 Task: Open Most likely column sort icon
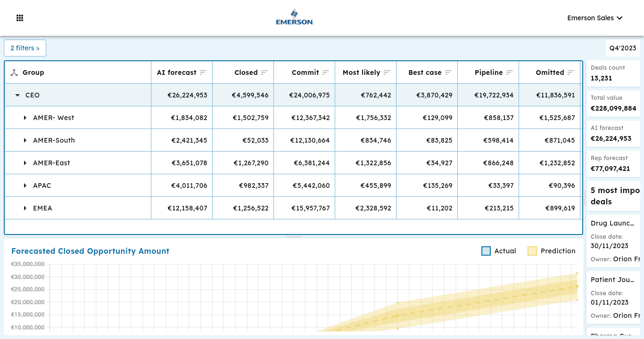click(x=387, y=73)
